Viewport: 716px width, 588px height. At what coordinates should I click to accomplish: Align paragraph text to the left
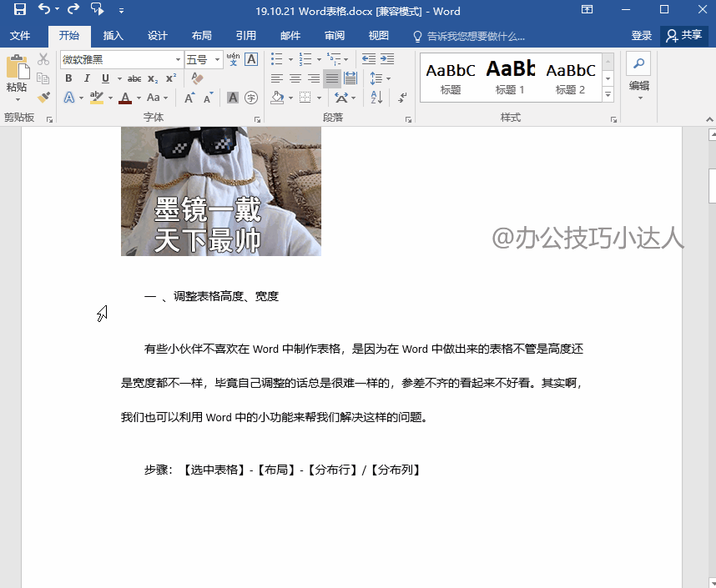coord(277,78)
